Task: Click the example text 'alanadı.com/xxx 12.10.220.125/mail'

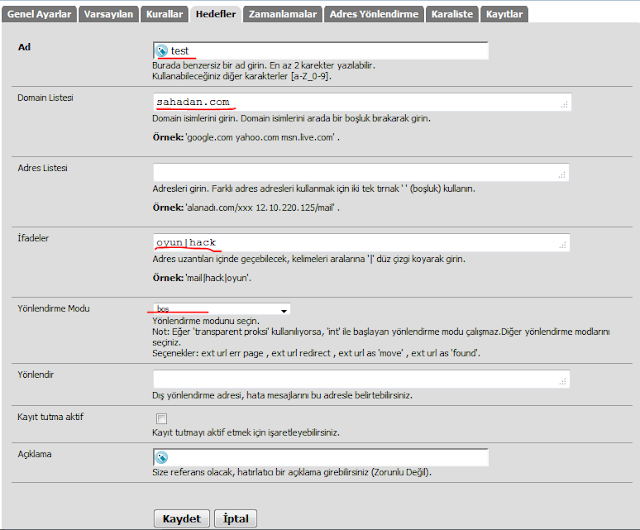Action: point(260,208)
